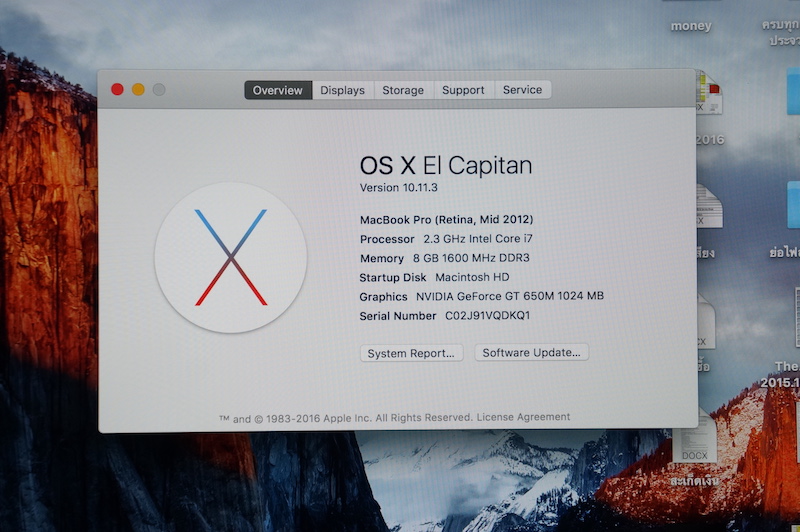Viewport: 800px width, 532px height.
Task: Select the Macintosh HD startup disk value
Action: click(x=472, y=277)
